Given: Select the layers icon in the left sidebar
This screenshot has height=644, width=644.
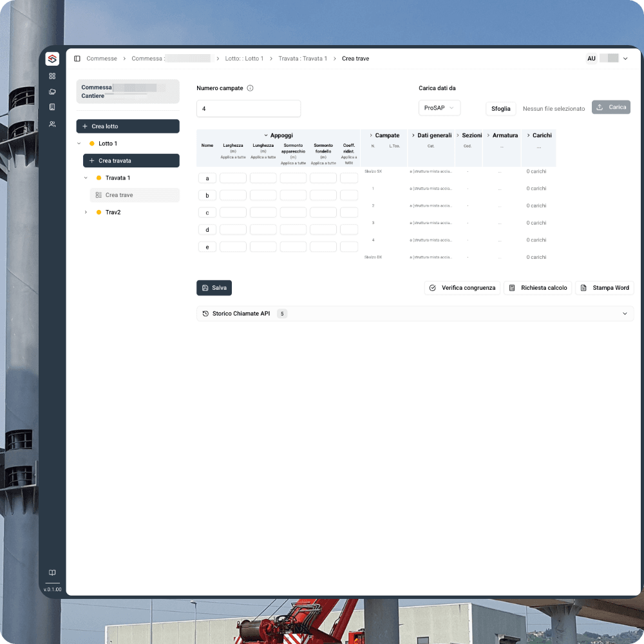Looking at the screenshot, I should 52,91.
